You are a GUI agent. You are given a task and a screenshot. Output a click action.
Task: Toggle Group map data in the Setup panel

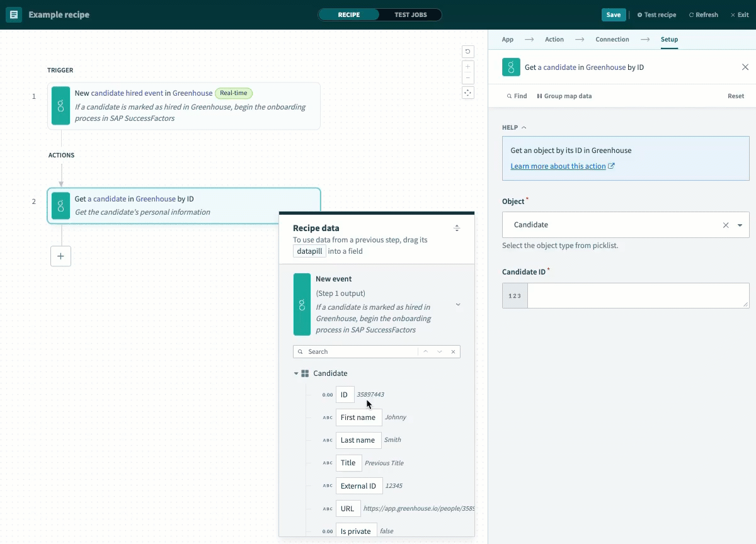click(x=564, y=96)
